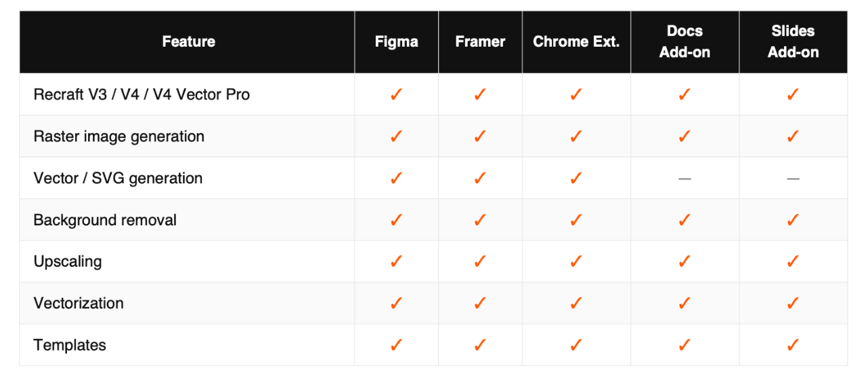Select the Docs Add-on column header
Screen dimensions: 868x383
coord(685,41)
